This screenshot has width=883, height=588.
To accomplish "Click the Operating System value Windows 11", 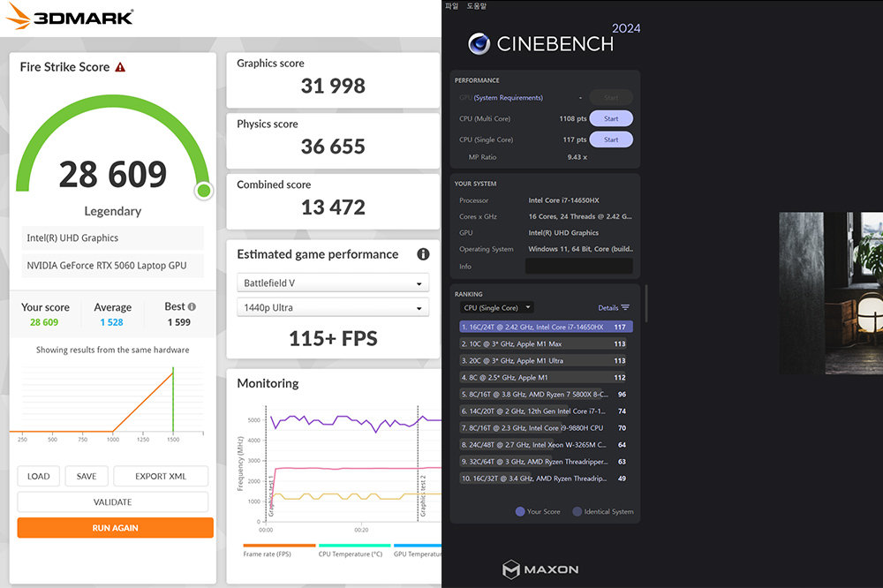I will (581, 249).
